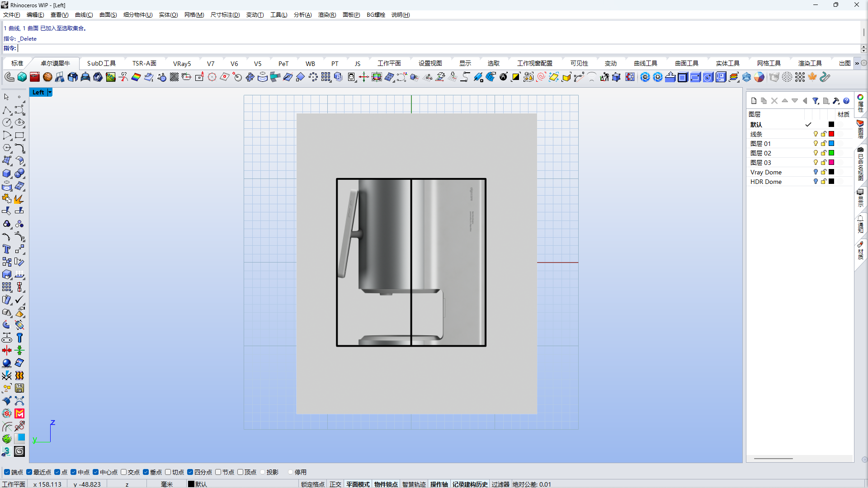This screenshot has height=488, width=868.
Task: Select the Circle tool
Action: pos(7,123)
